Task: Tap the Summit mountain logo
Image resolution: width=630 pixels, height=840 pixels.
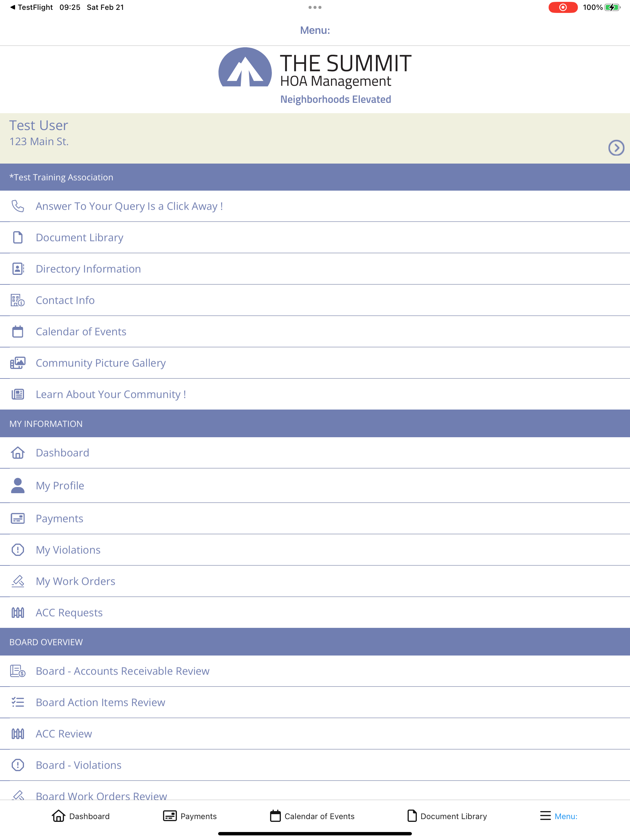Action: point(245,67)
